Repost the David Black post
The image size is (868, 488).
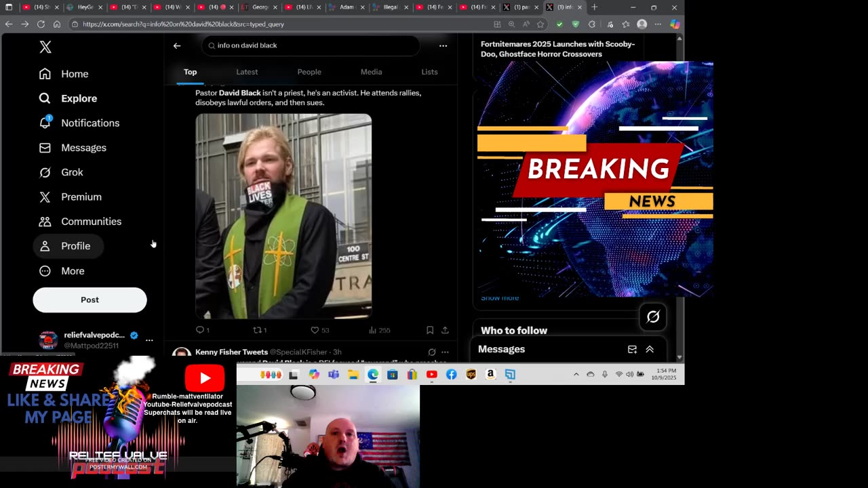tap(260, 330)
